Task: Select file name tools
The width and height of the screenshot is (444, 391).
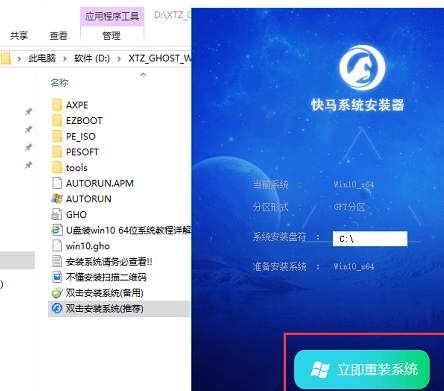Action: coord(77,168)
